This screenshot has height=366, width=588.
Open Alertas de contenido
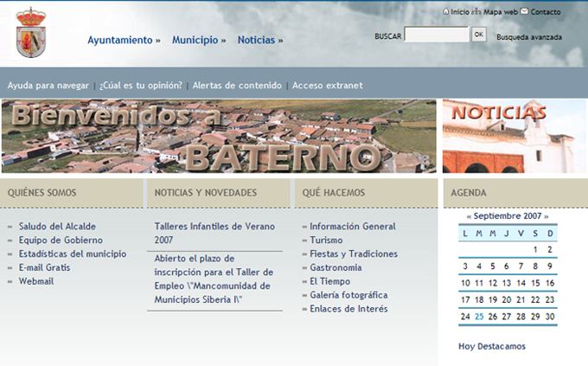[x=237, y=86]
